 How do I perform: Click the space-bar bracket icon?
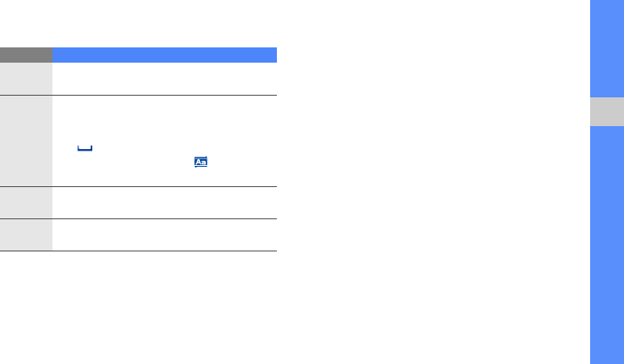[84, 148]
